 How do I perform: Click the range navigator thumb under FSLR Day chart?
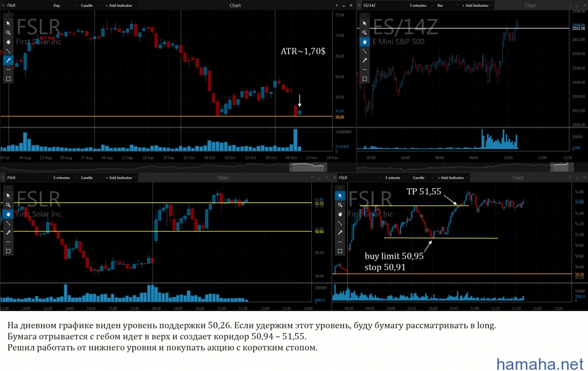pyautogui.click(x=308, y=167)
